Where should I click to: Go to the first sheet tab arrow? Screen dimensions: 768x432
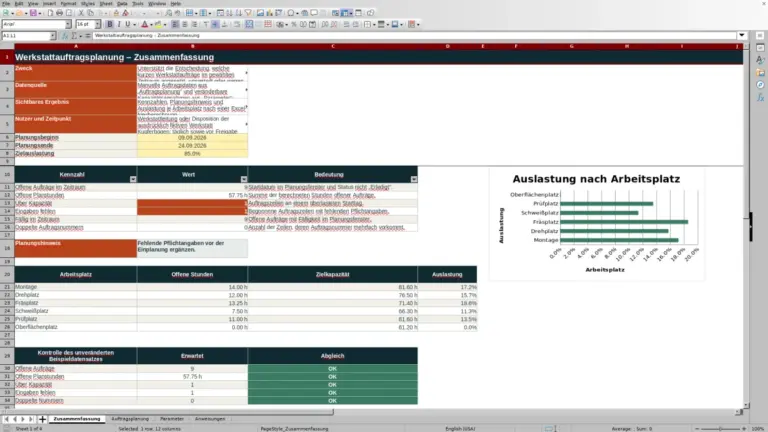(6, 419)
